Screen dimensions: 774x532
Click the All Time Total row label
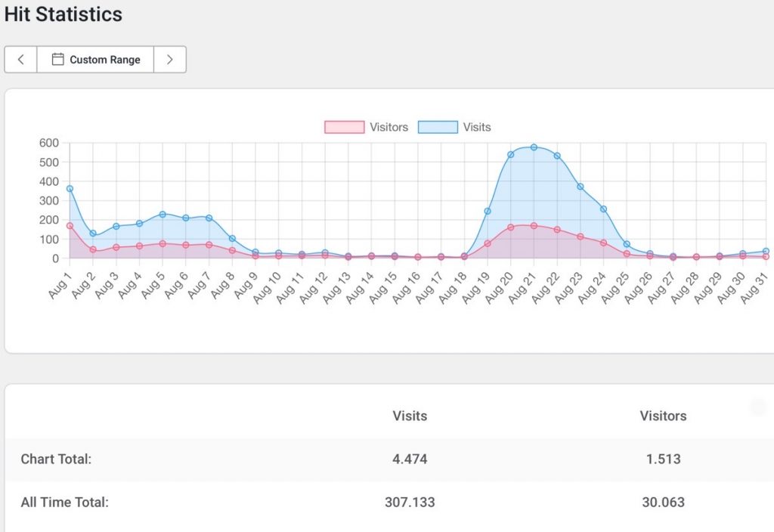[x=64, y=502]
